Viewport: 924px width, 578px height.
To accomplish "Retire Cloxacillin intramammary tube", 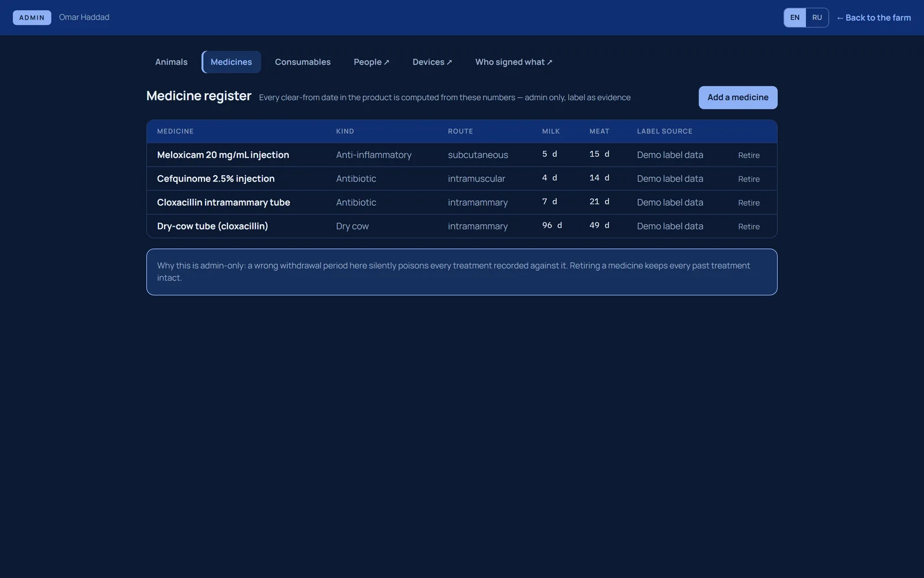I will click(748, 202).
